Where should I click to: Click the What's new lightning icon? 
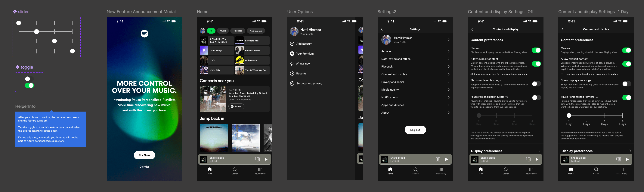pos(292,64)
